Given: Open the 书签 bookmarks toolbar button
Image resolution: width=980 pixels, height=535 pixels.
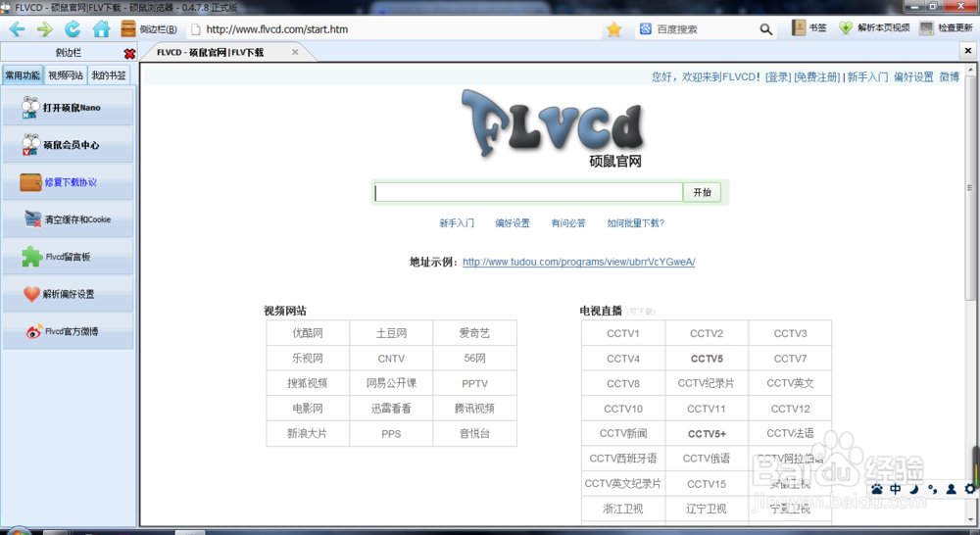Looking at the screenshot, I should tap(809, 27).
